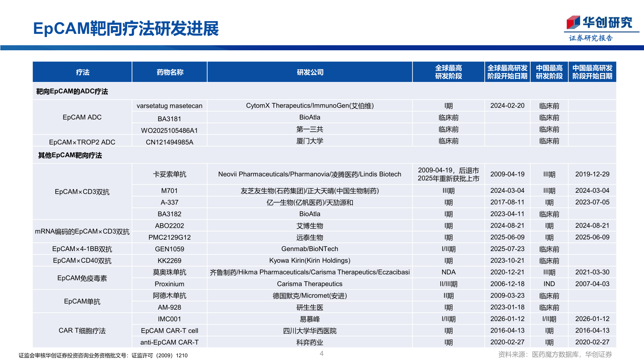
Task: Click the 卡妥索单抗 drug cell
Action: tap(170, 174)
